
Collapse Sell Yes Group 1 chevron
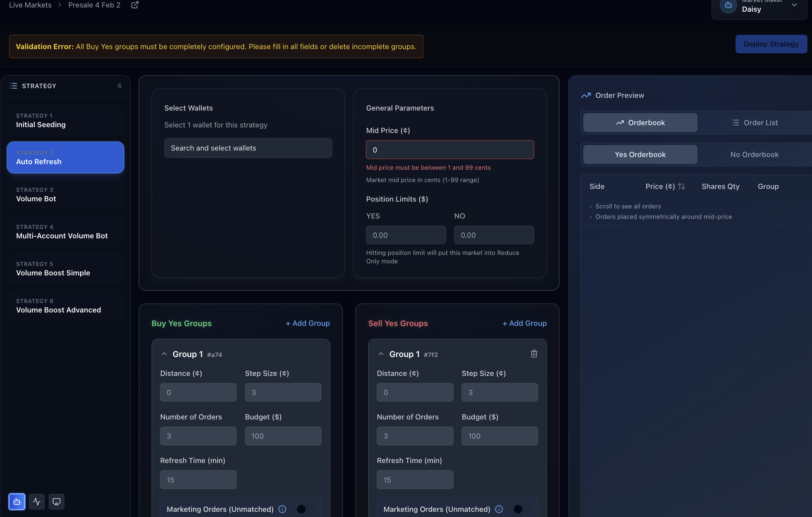click(x=381, y=354)
